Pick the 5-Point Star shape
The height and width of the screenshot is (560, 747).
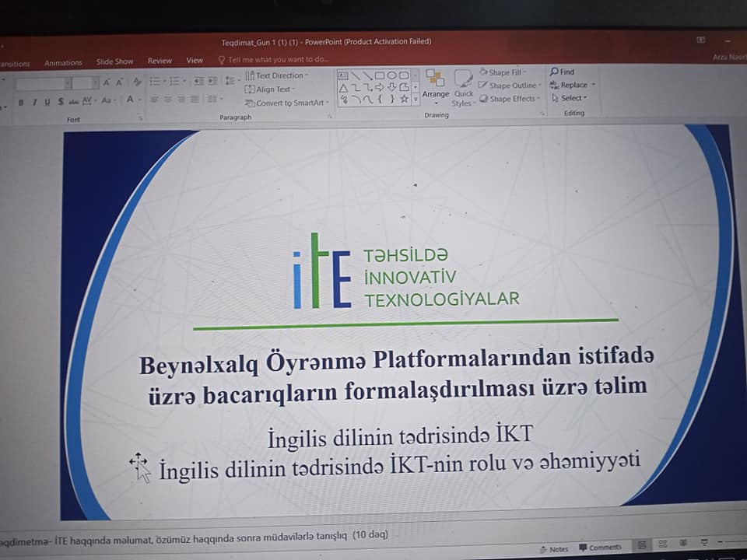pos(404,99)
